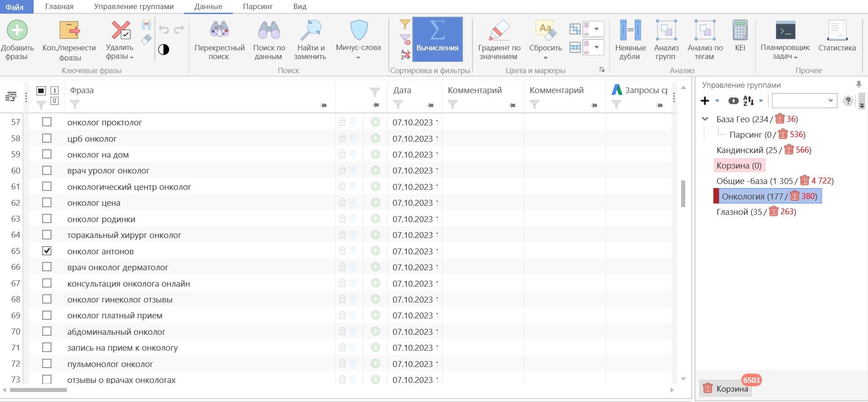Switch to the Парсинг ribbon tab

[258, 7]
